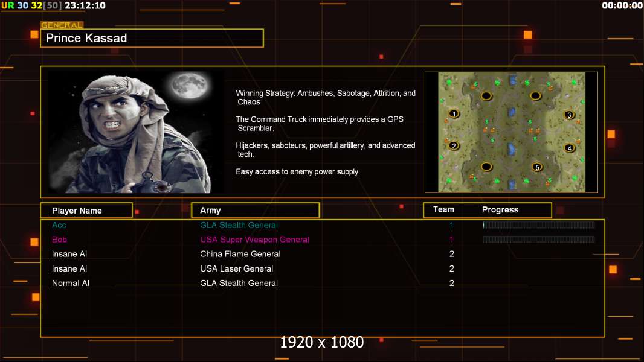The image size is (644, 362).
Task: Click Insane AI in USA Laser General row
Action: 69,268
